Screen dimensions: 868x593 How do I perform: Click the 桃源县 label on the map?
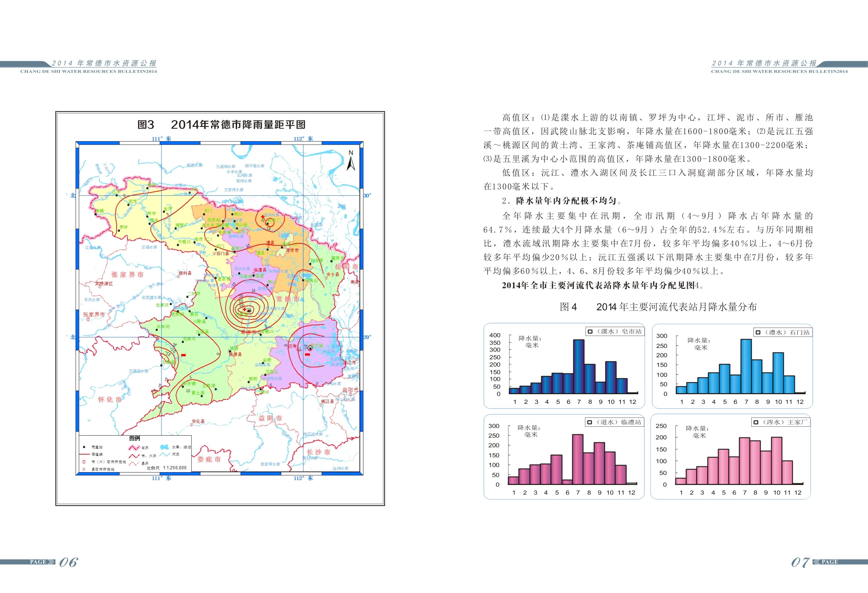235,354
